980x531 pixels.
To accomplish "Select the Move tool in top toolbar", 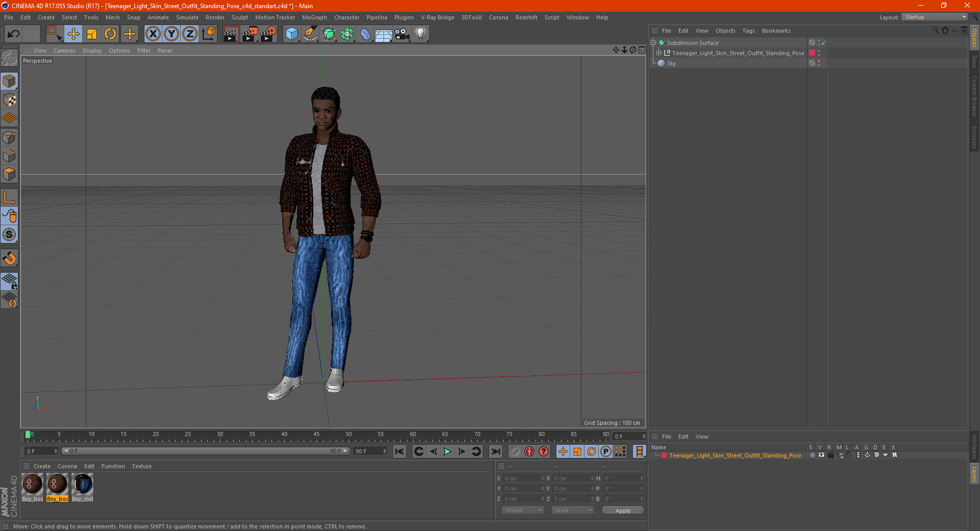I will point(73,34).
